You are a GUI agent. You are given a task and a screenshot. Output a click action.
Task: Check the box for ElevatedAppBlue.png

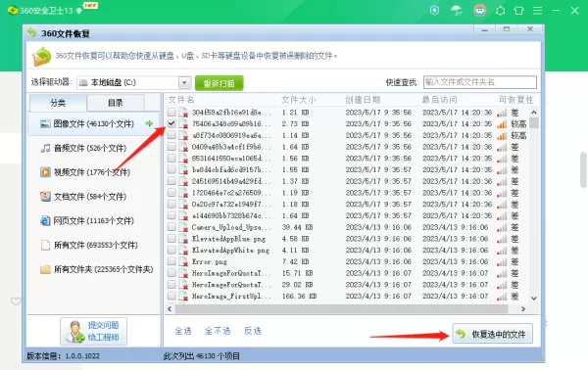point(171,238)
